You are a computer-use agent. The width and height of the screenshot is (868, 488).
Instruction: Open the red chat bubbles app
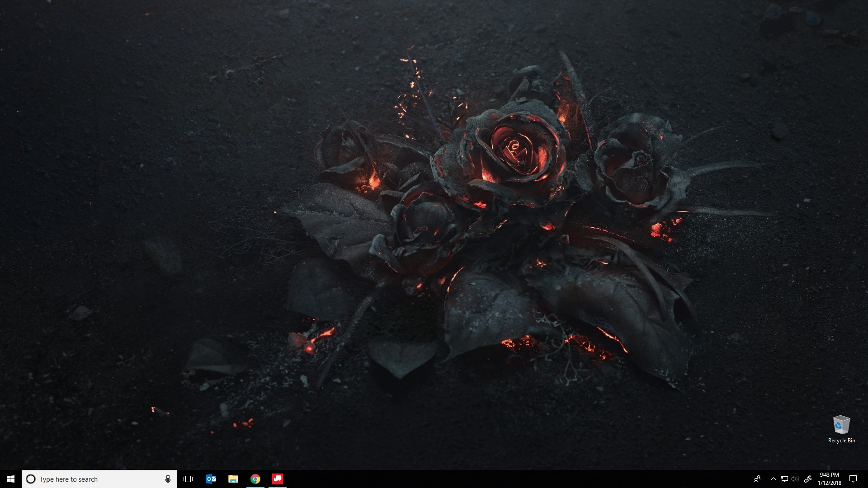coord(278,479)
